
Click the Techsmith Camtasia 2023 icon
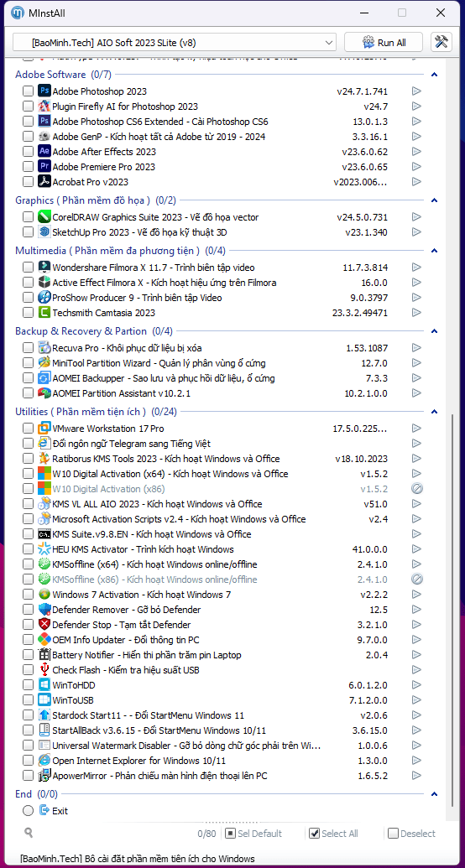pos(44,313)
